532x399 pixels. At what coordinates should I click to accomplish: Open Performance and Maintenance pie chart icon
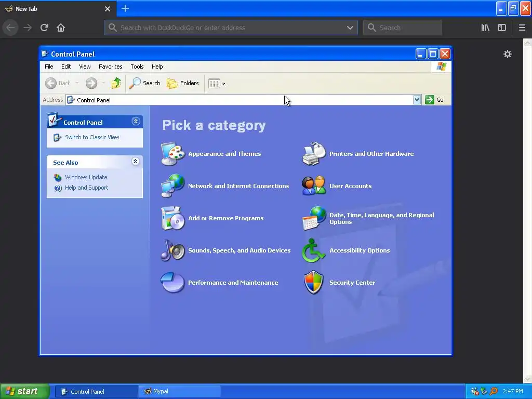(x=172, y=282)
